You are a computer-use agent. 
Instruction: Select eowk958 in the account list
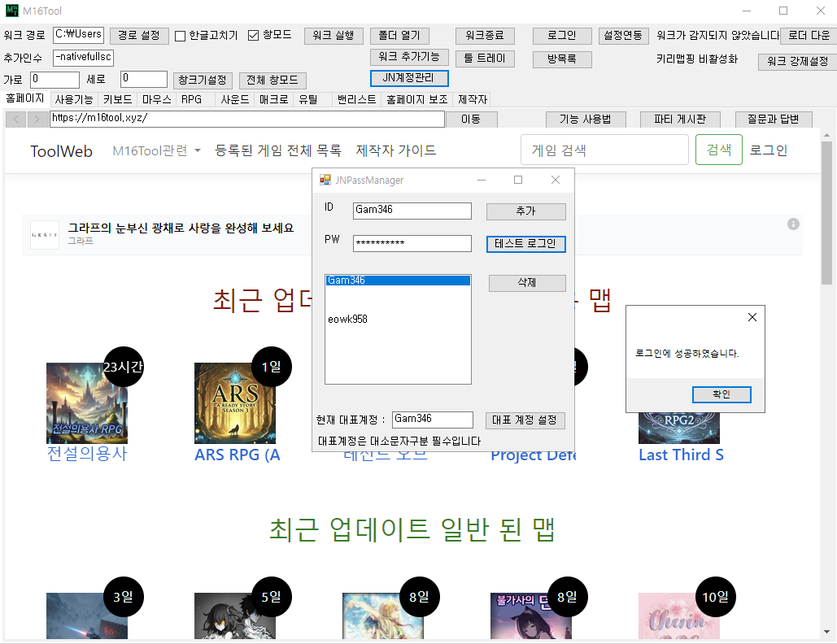point(347,320)
